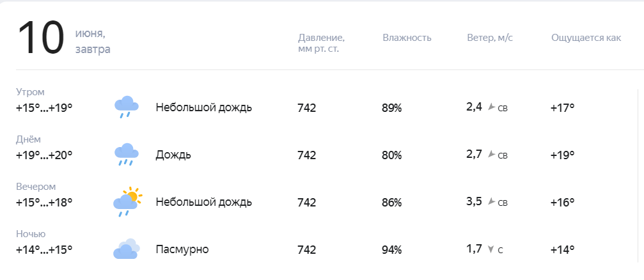Click the night overcast cloud icon
The height and width of the screenshot is (280, 644).
pyautogui.click(x=127, y=249)
